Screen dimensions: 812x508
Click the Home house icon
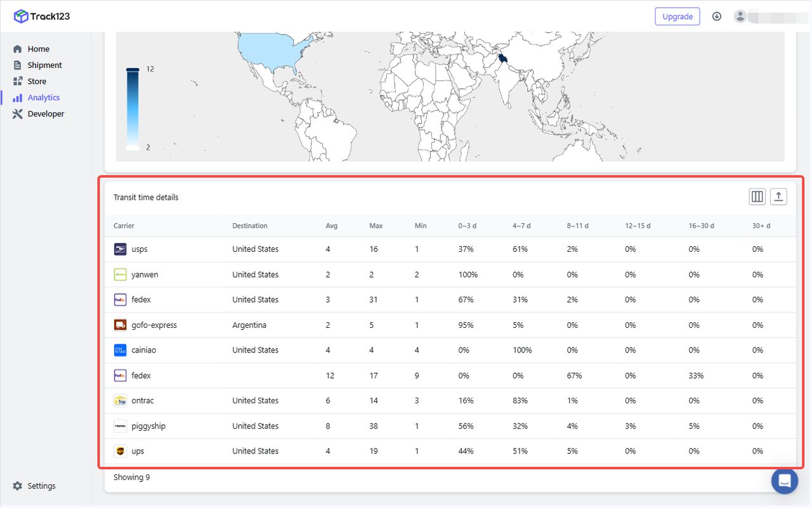click(18, 49)
